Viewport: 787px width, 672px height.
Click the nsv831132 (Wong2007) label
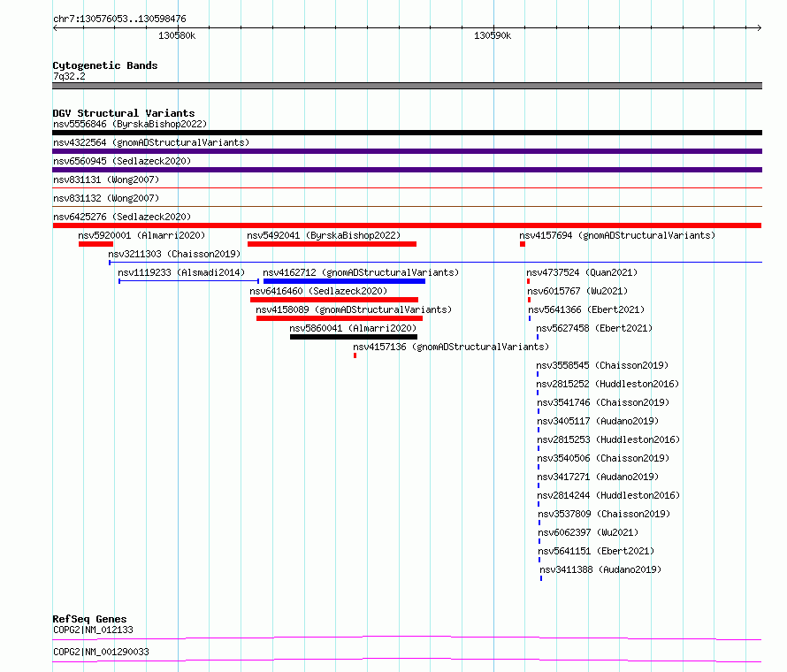pyautogui.click(x=106, y=198)
